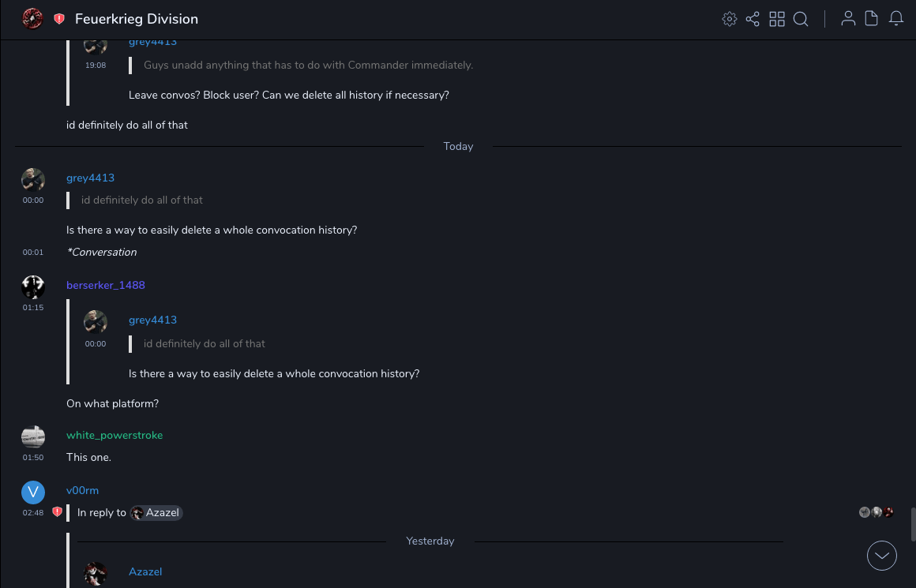The image size is (916, 588).
Task: Open the grid apps icon in header
Action: click(x=777, y=19)
